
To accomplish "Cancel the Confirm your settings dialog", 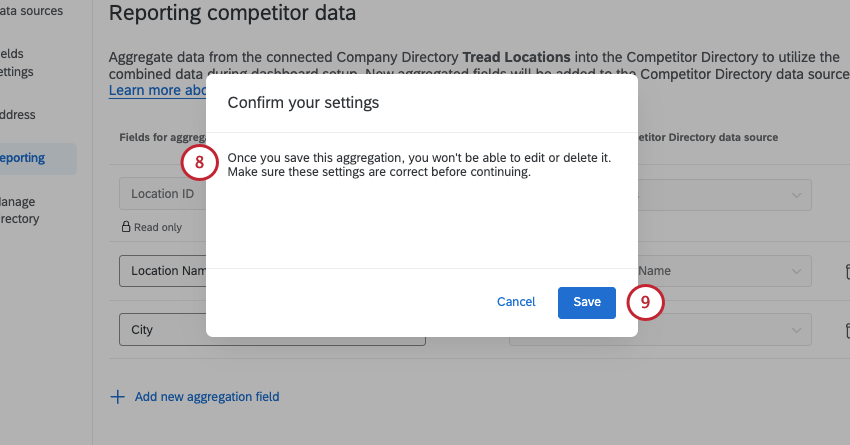I will 516,302.
